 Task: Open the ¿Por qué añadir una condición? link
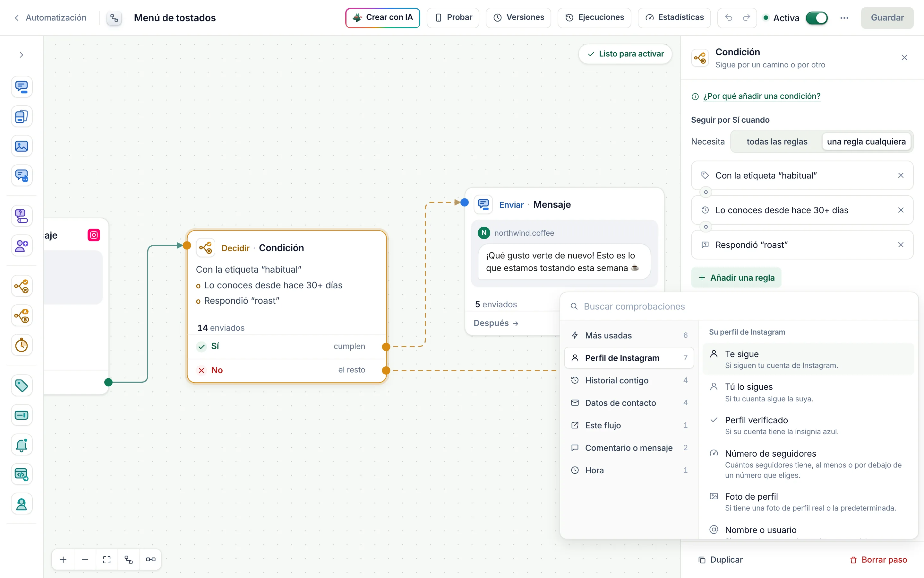[x=761, y=96]
